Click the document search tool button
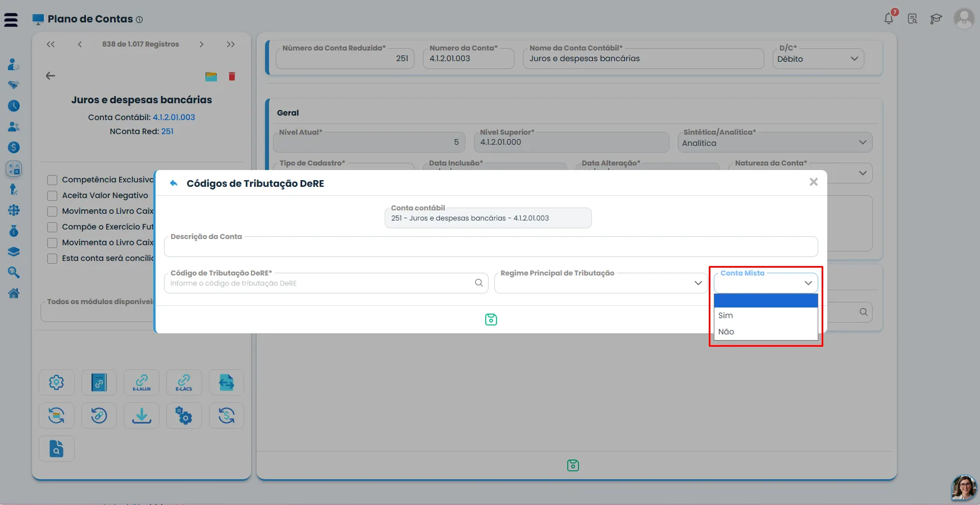This screenshot has width=980, height=505. point(57,449)
